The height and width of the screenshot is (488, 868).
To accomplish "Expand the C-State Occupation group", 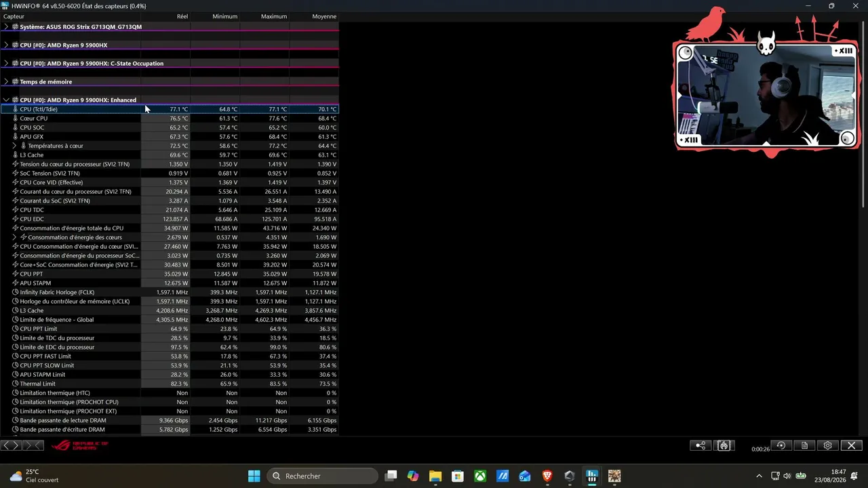I will tap(6, 64).
